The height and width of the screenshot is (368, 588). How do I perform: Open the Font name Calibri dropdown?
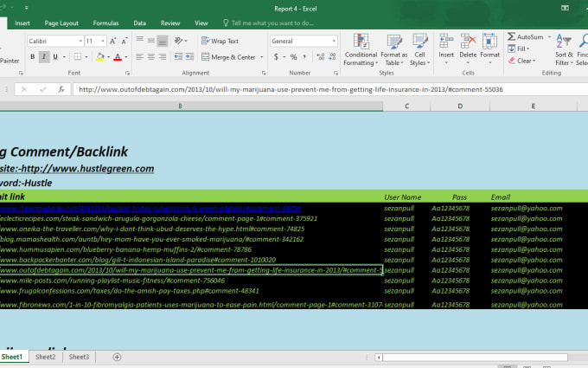tap(80, 41)
